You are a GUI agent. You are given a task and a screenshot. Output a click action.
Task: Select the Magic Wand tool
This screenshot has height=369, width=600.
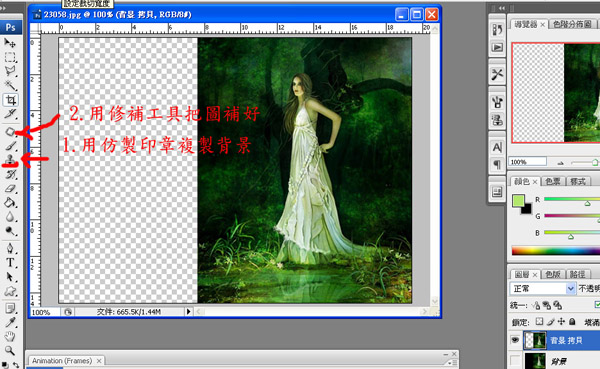click(11, 85)
